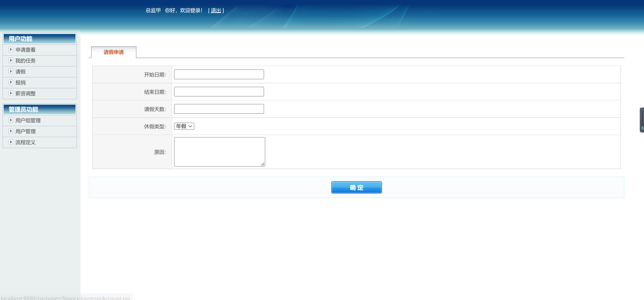Open the 休假类型 dropdown
Screen dimensions: 644x300
[184, 126]
